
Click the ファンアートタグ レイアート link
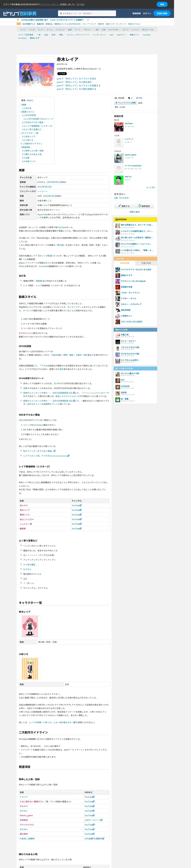43,191
